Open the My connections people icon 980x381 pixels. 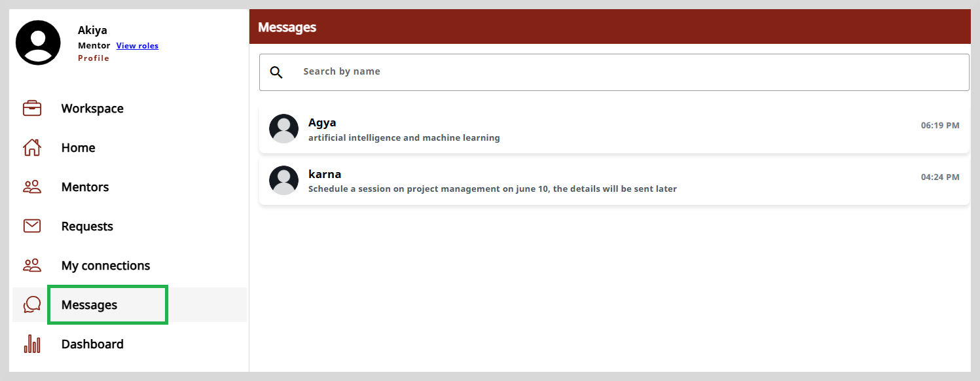(32, 265)
